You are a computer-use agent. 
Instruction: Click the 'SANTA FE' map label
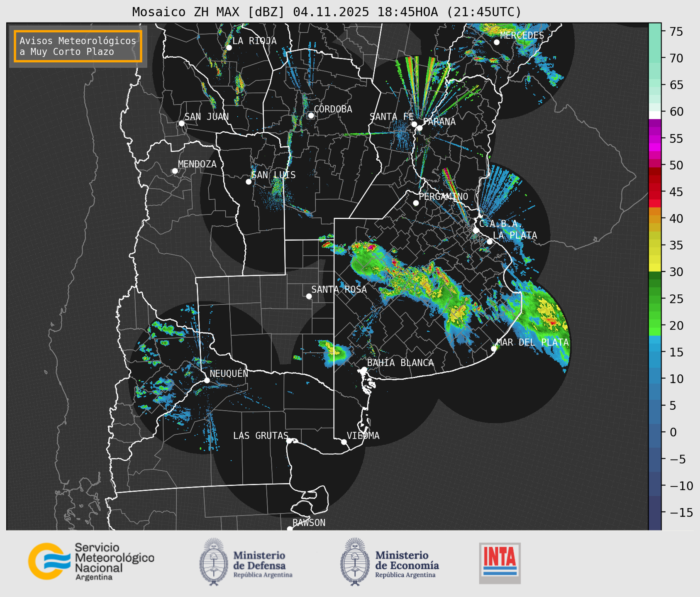click(x=392, y=117)
